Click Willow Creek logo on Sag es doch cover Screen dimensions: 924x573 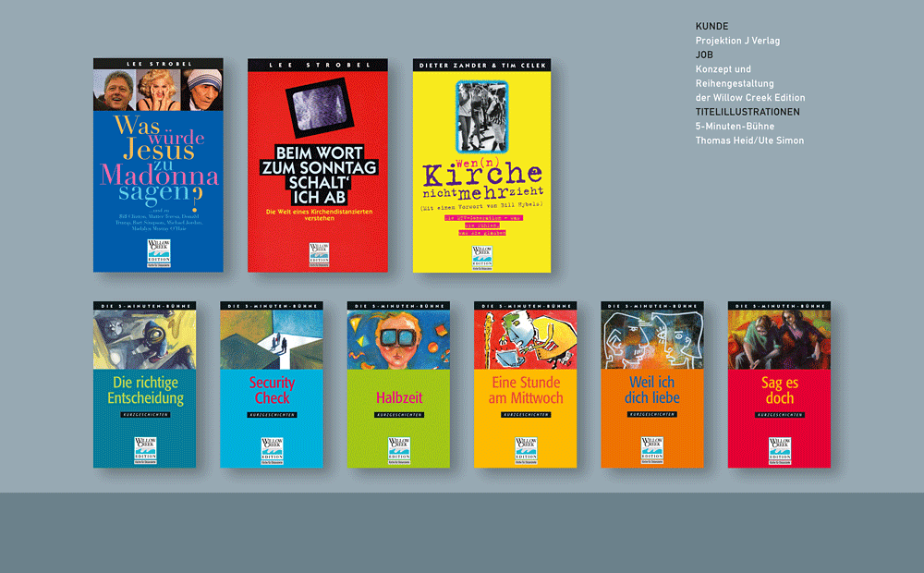coord(779,449)
